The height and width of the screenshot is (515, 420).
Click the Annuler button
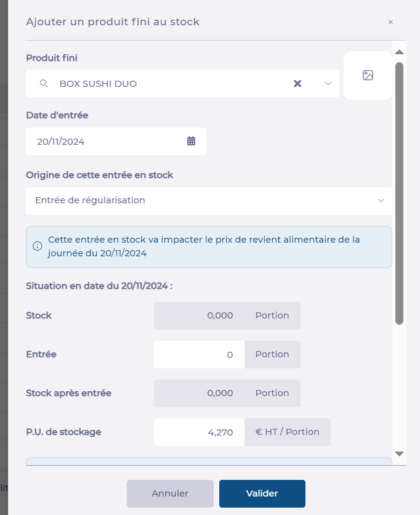[x=170, y=493]
